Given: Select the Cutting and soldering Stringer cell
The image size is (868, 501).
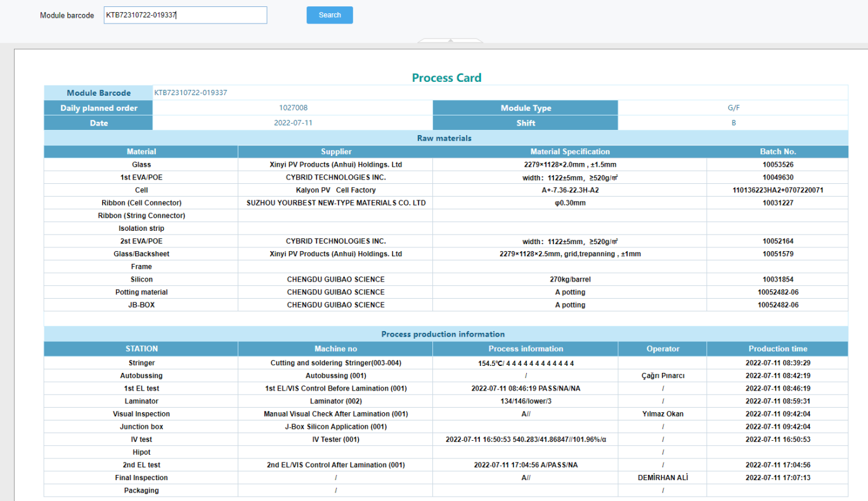Looking at the screenshot, I should 335,363.
